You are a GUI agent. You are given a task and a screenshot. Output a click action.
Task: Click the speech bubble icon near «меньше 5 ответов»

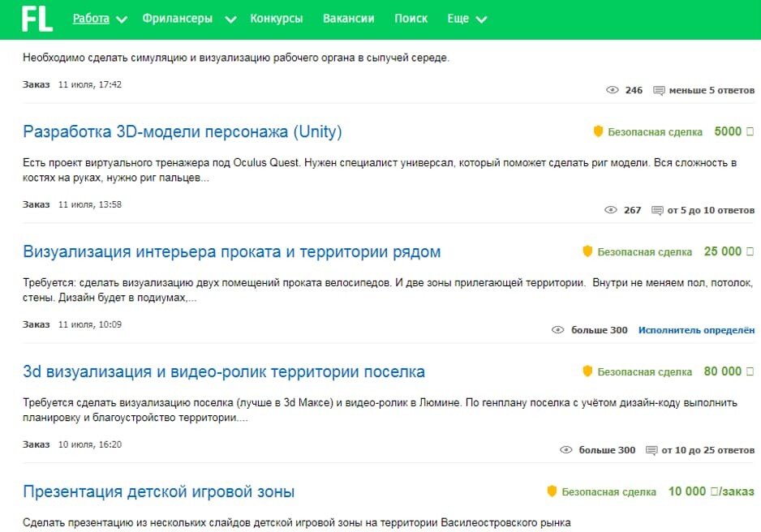[659, 90]
